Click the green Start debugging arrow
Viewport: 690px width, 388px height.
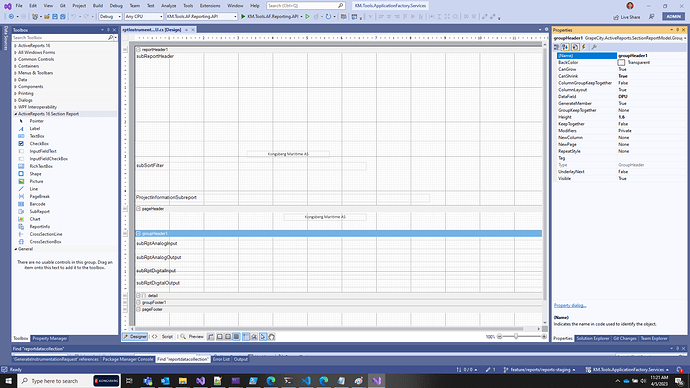pyautogui.click(x=243, y=16)
